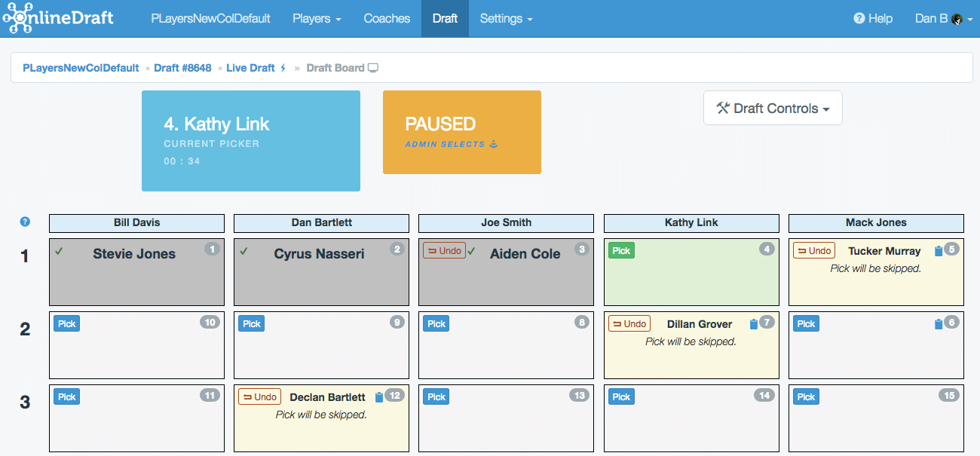
Task: Click Pick button in pick 15 cell
Action: (x=806, y=397)
